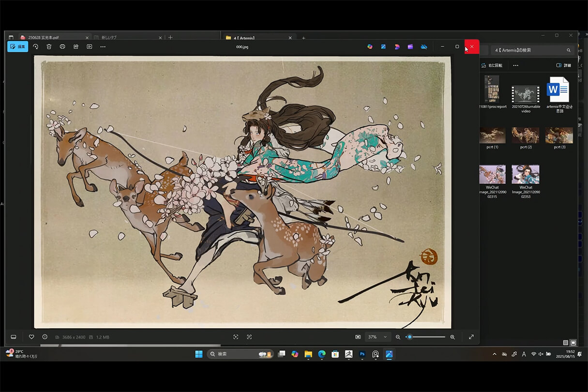This screenshot has height=392, width=588.
Task: Open the share icon in Photos toolbar
Action: [x=76, y=46]
